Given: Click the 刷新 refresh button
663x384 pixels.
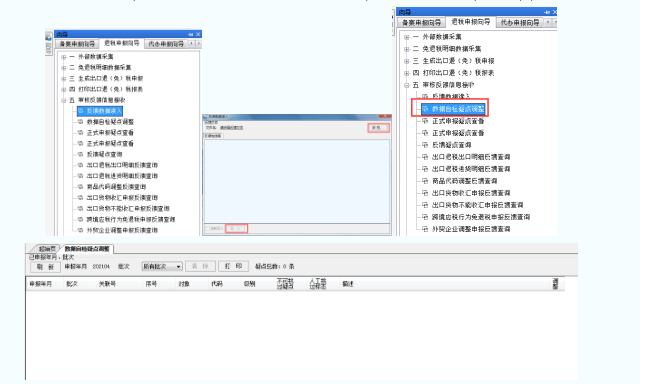Looking at the screenshot, I should (45, 266).
